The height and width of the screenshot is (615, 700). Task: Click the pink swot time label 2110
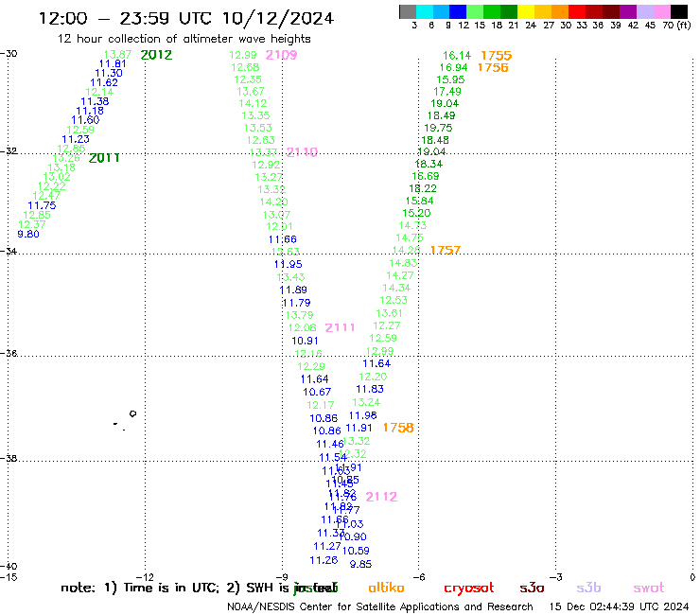[303, 152]
